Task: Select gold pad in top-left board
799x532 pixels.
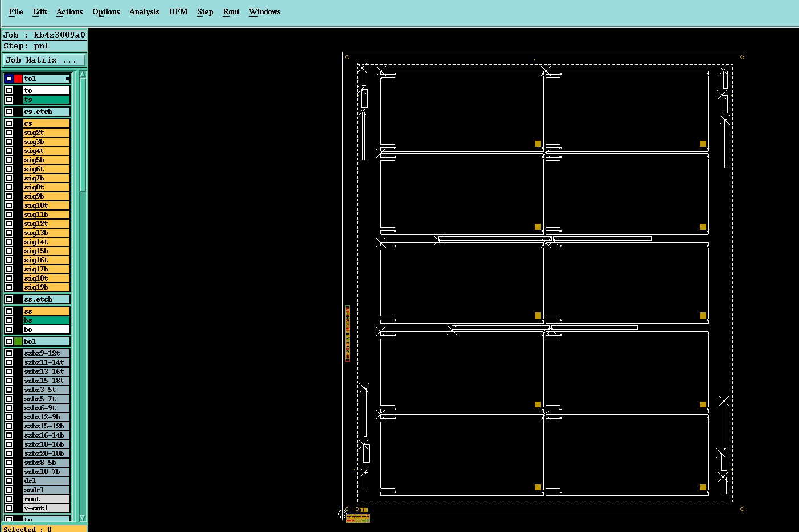Action: tap(538, 144)
